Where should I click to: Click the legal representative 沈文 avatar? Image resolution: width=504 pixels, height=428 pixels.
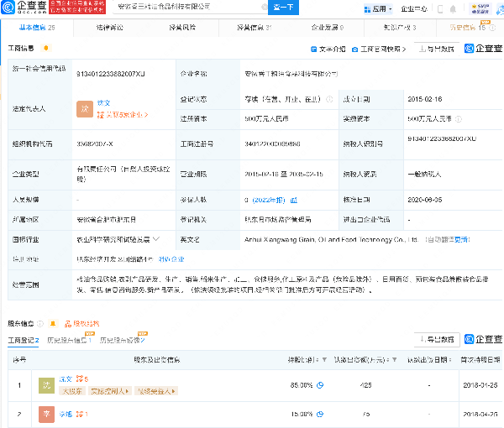click(x=84, y=108)
